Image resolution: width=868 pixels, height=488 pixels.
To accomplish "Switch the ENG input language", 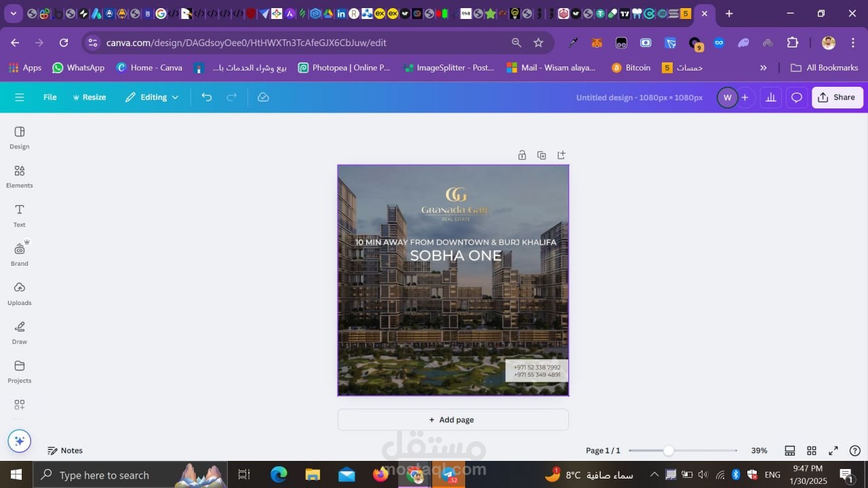I will (x=772, y=474).
